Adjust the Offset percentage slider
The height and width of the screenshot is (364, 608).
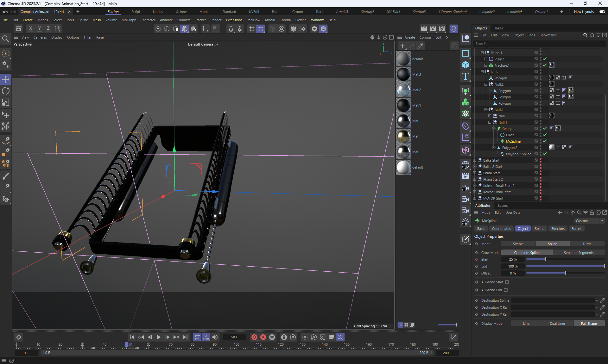click(x=565, y=273)
